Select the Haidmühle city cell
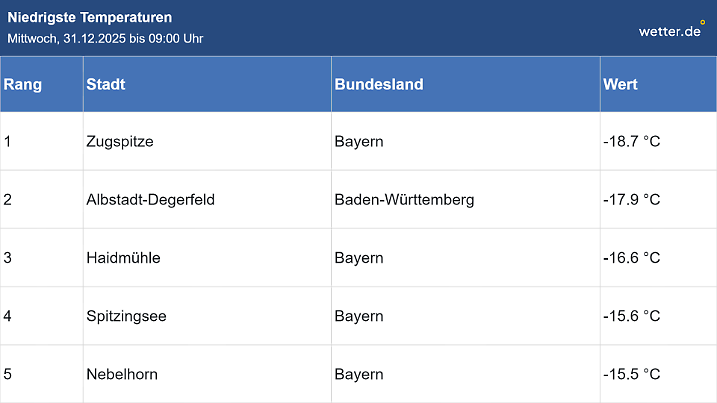This screenshot has width=717, height=403. 124,258
